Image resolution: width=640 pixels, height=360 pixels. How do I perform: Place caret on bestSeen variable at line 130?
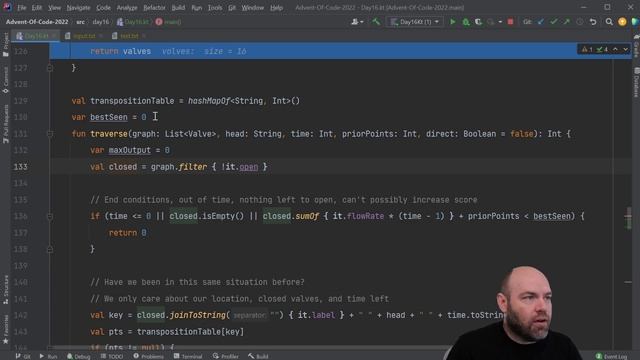109,117
